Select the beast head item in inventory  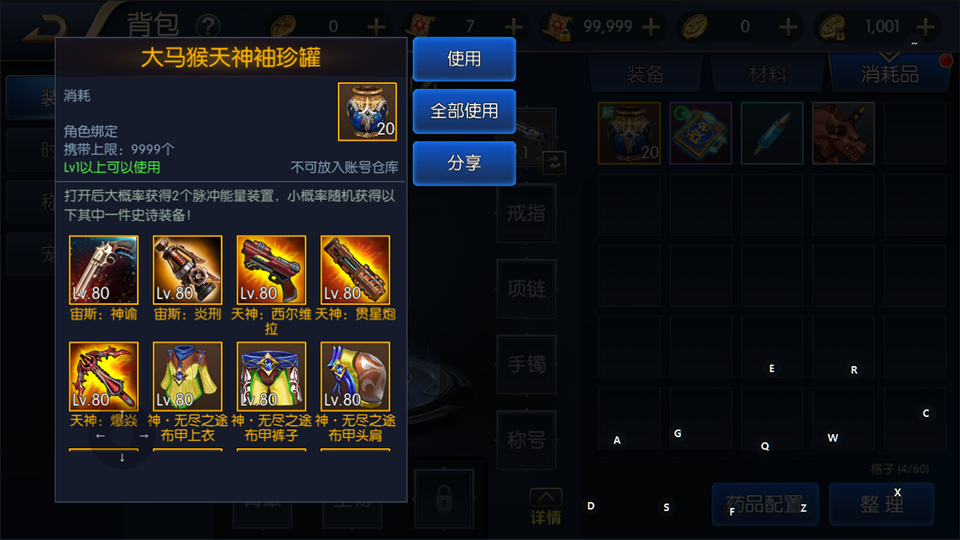(843, 133)
